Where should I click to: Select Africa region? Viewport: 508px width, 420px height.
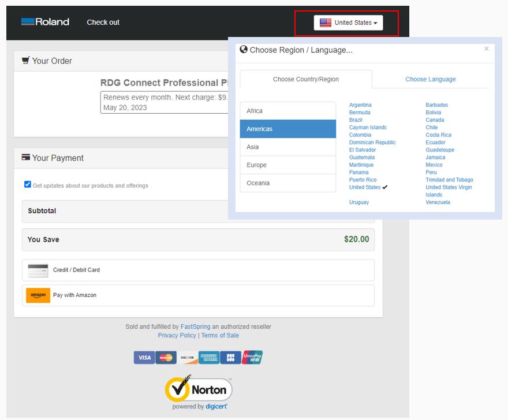(x=287, y=111)
